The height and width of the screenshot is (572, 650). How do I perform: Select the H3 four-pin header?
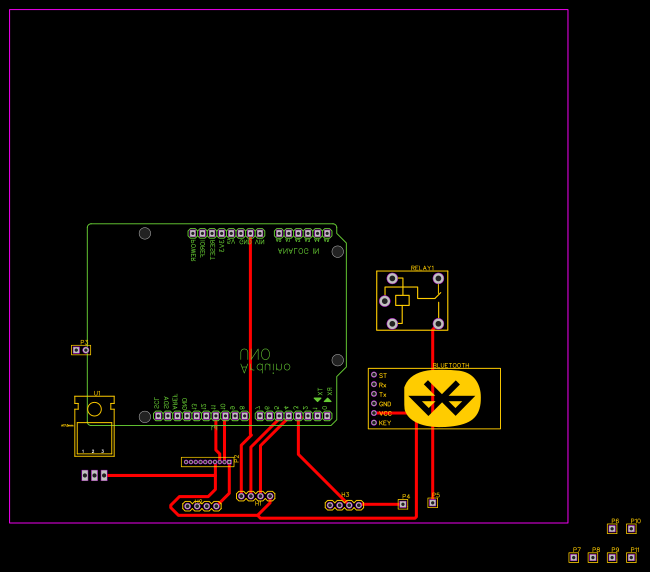[344, 505]
